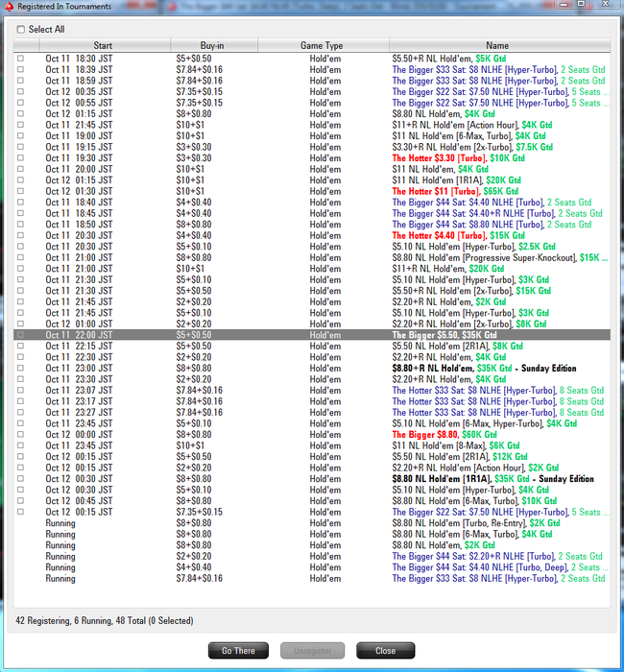Select '$5.50+R NL Hold'em [2x-Turbo], $15K Gtd'
This screenshot has height=672, width=624.
click(x=312, y=291)
